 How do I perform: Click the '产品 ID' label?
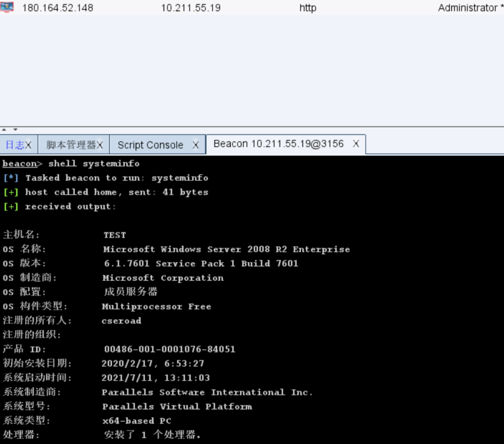pyautogui.click(x=24, y=349)
